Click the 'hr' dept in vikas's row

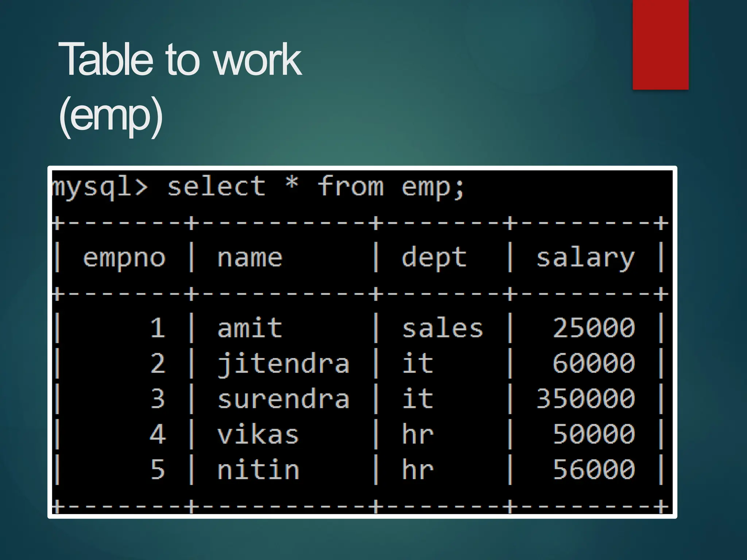(418, 434)
